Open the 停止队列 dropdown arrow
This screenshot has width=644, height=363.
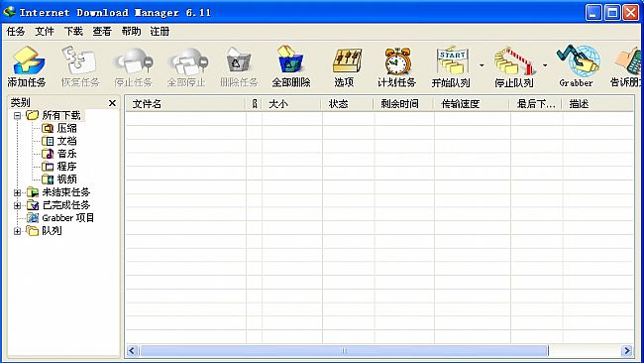(545, 64)
